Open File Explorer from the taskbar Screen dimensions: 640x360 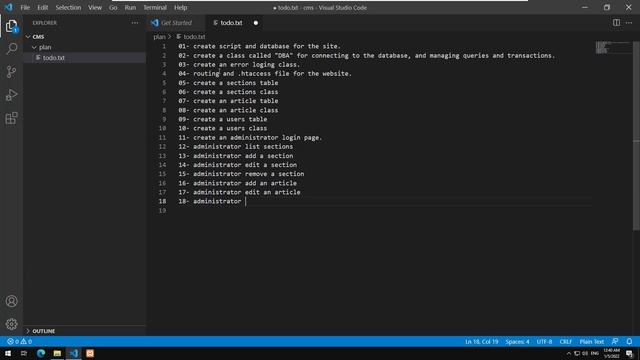tap(57, 353)
